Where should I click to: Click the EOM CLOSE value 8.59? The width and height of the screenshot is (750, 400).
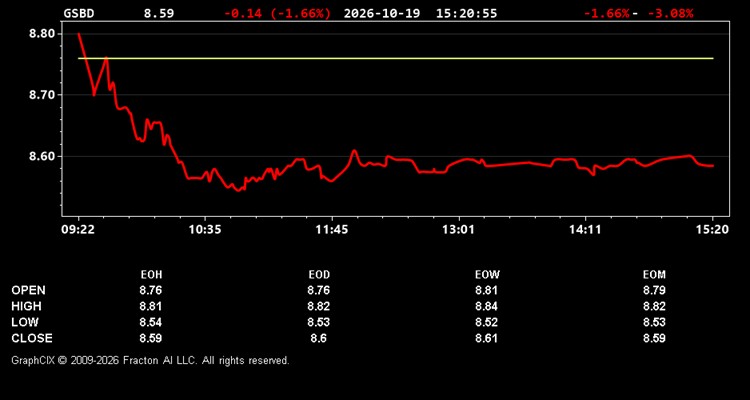click(654, 338)
